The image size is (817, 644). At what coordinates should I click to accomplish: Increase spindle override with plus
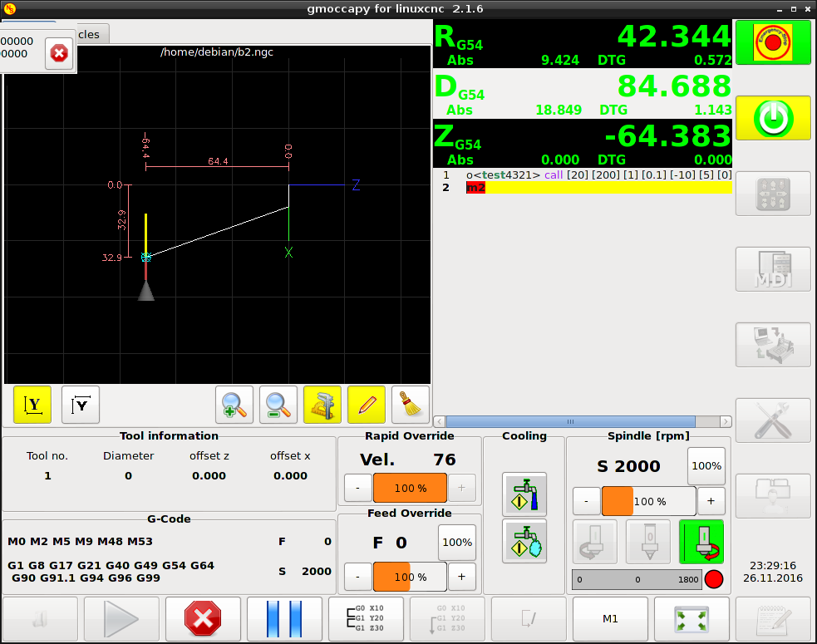click(711, 501)
